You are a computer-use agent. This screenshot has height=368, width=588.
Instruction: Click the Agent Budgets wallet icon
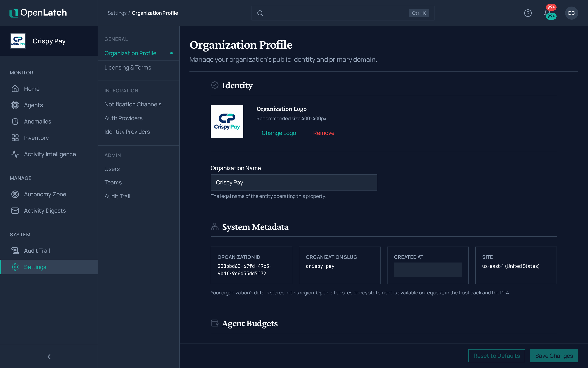215,323
